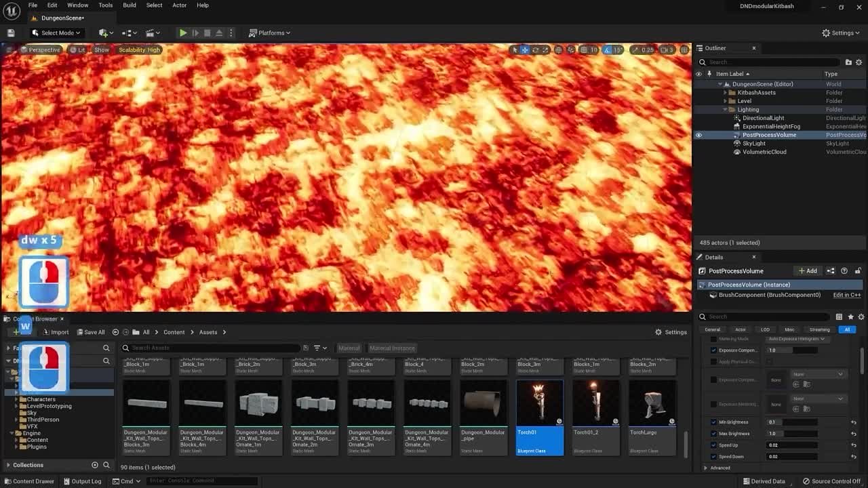The width and height of the screenshot is (868, 488).
Task: Toggle visibility of the PostProcessVolume in Outliner
Action: 698,135
